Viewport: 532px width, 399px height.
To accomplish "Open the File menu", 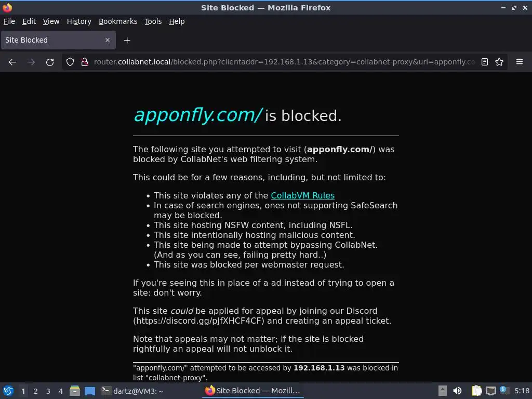I will (9, 21).
